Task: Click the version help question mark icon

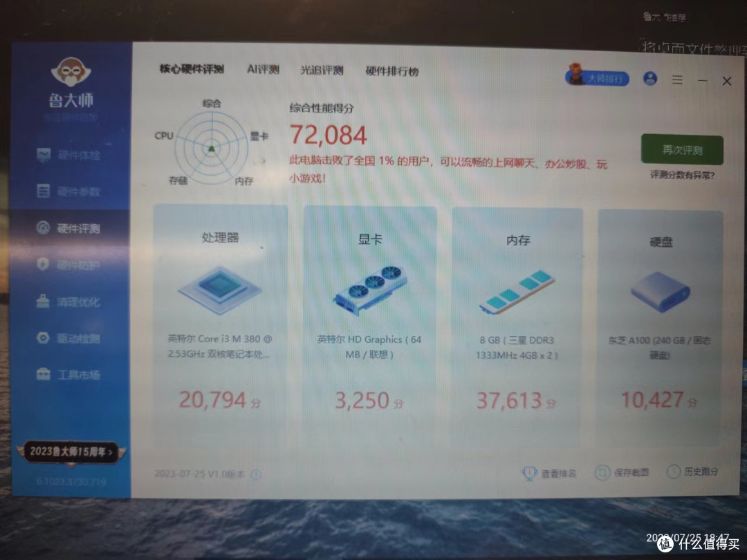Action: point(256,474)
